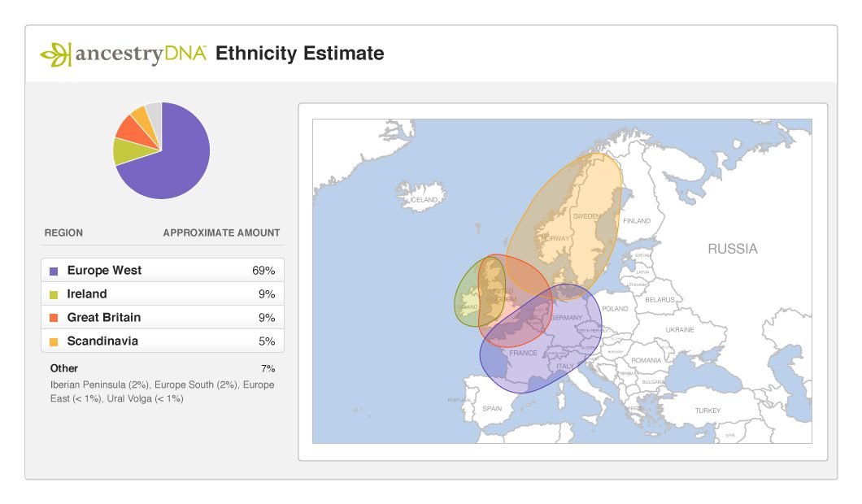The image size is (862, 504).
Task: Click the green Ireland pie slice
Action: 126,151
